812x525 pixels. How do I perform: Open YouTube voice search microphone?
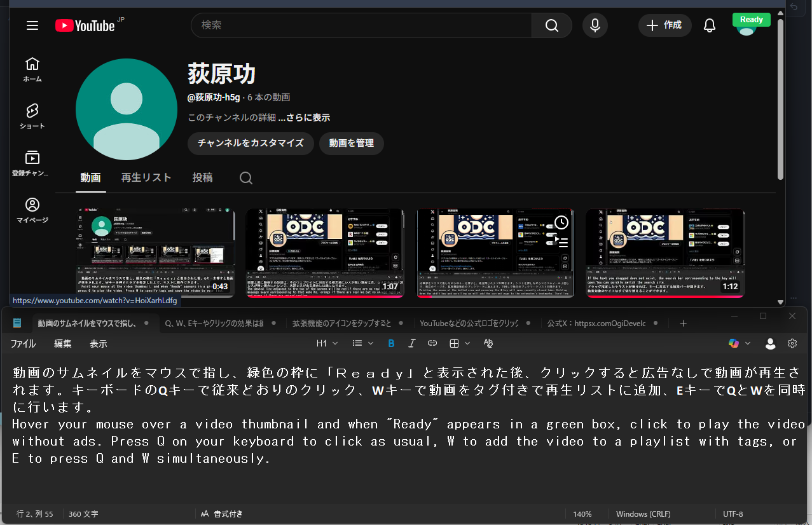(595, 25)
